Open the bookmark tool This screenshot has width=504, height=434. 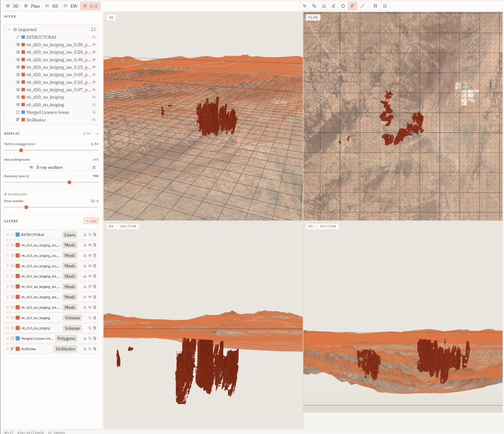point(385,6)
